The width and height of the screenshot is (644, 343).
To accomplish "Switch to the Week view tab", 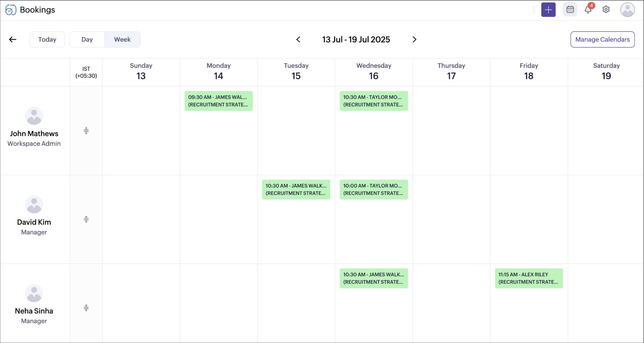I will 122,39.
